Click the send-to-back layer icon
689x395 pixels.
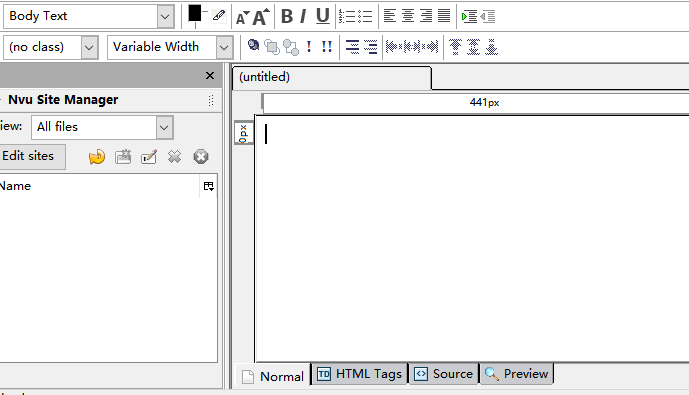[290, 47]
